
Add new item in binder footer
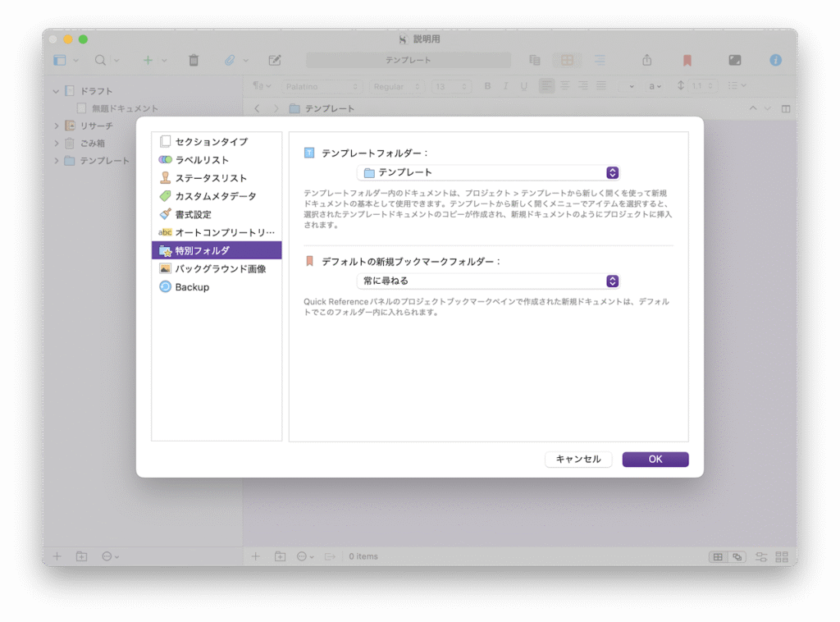[57, 556]
